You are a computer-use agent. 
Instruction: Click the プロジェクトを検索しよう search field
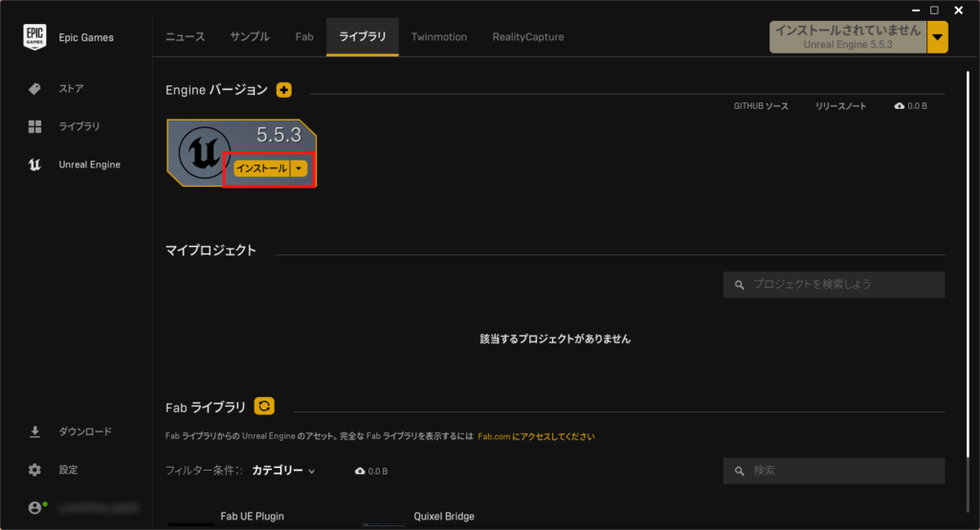click(834, 284)
